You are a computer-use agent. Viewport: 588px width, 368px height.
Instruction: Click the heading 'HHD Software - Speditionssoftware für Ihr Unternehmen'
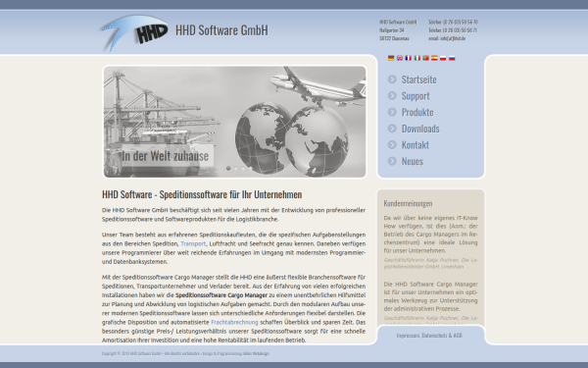(202, 194)
